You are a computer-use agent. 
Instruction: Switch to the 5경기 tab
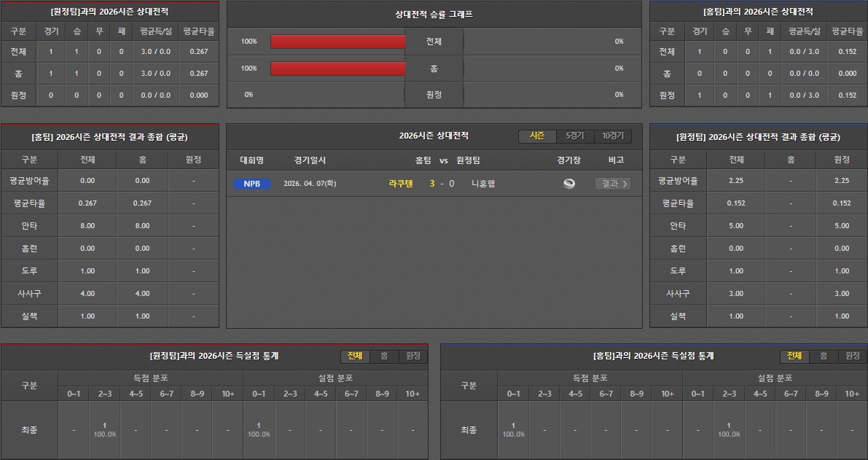[575, 136]
